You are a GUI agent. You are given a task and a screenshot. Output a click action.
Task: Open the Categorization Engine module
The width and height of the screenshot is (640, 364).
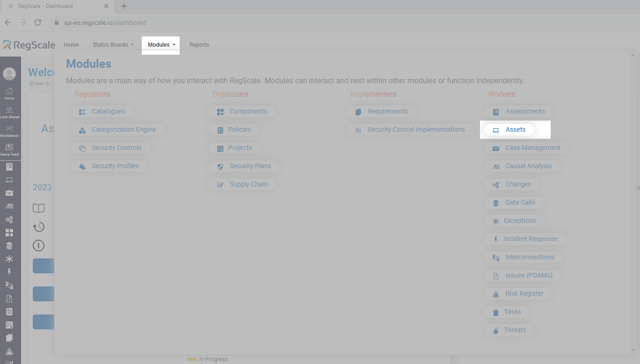point(117,130)
